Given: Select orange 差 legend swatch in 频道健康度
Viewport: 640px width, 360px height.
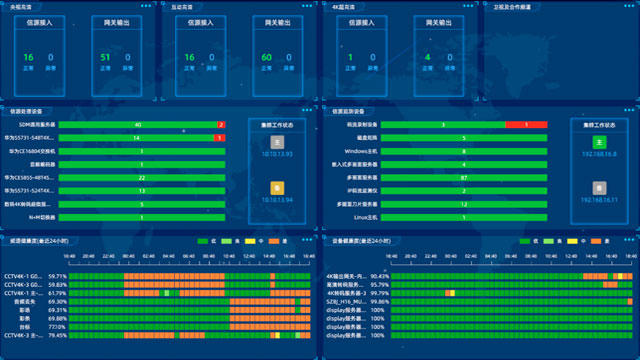Looking at the screenshot, I should (x=274, y=241).
